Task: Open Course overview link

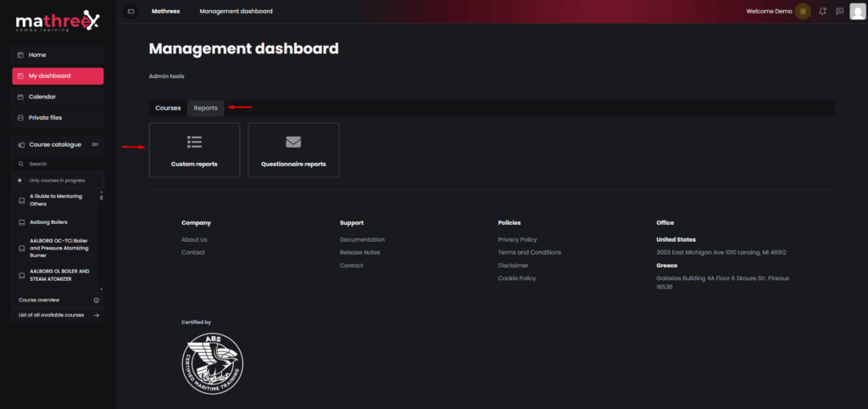Action: 39,300
